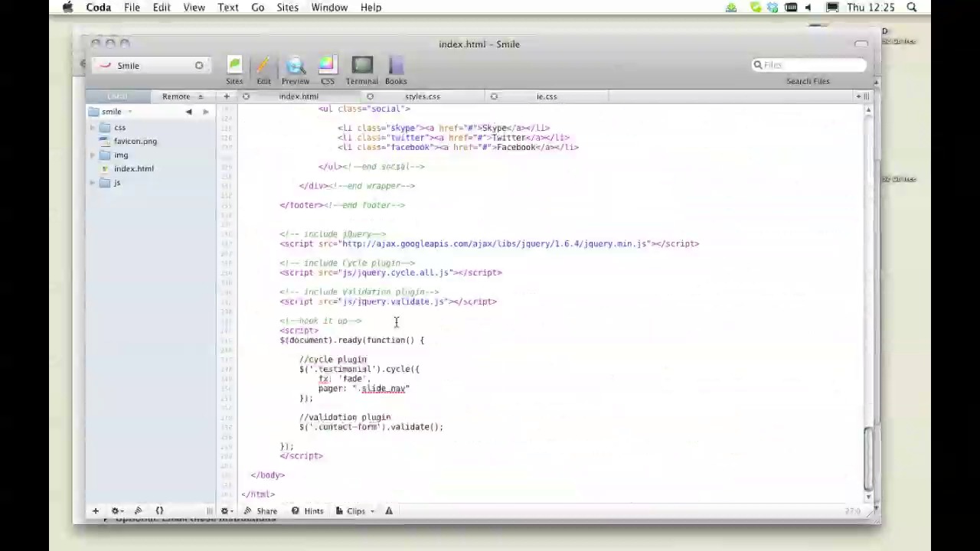Click the jquery.validate.js script line
Screen dimensions: 980x551
coord(388,302)
